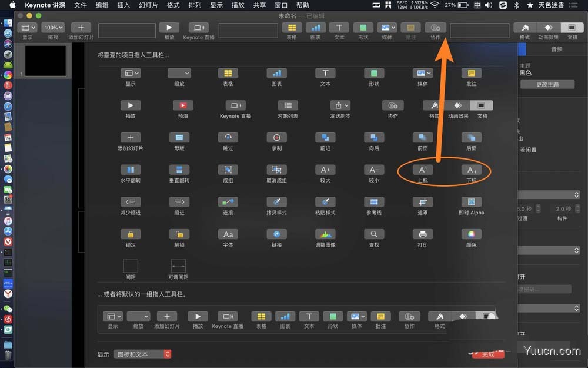Screen dimensions: 588x368
Task: Click the 较大 bigger text item
Action: [x=326, y=170]
